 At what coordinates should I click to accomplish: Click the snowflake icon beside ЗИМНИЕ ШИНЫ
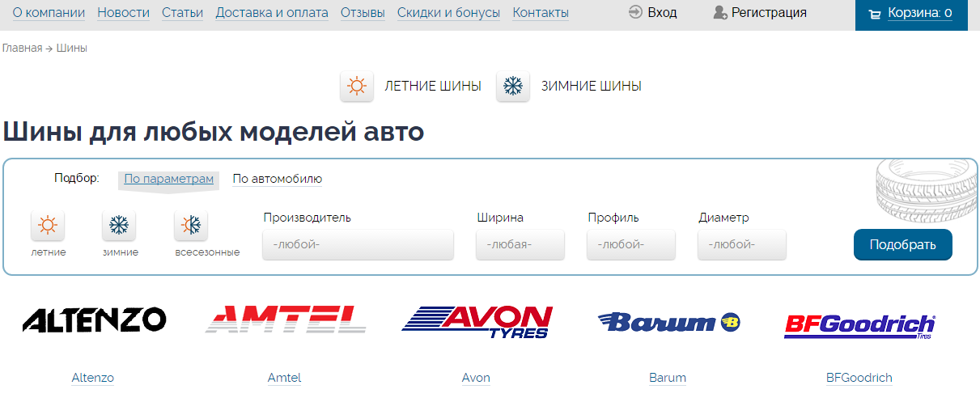(x=513, y=86)
